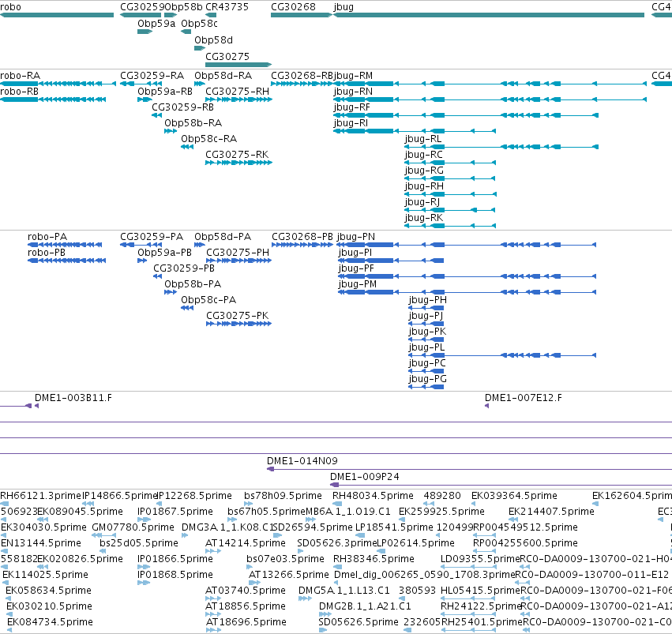Click the AT14214.5prime EST label
This screenshot has width=672, height=634.
tap(245, 543)
